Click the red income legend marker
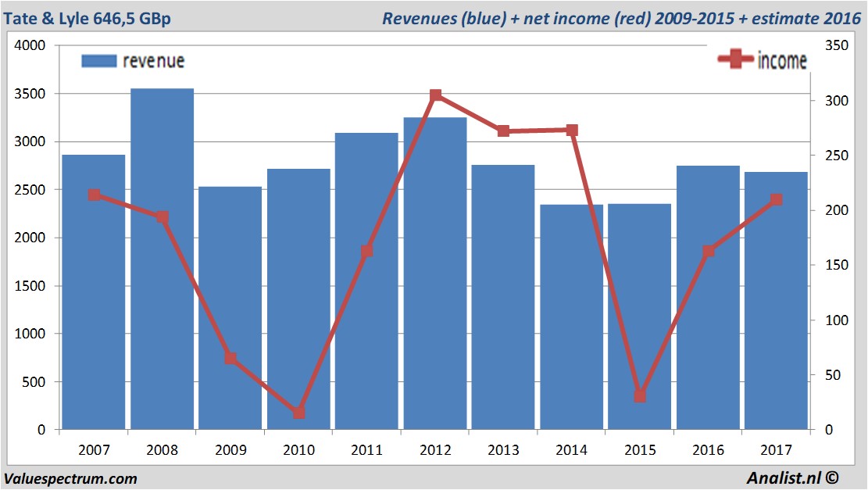Image resolution: width=868 pixels, height=490 pixels. (735, 60)
